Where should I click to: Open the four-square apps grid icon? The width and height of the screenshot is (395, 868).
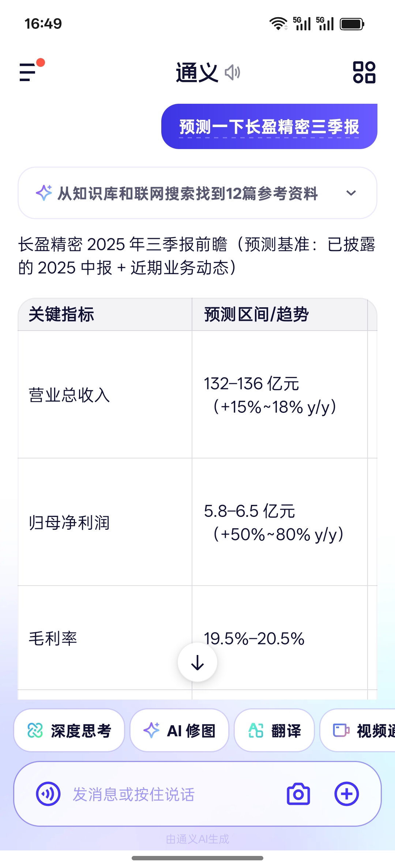[x=364, y=72]
